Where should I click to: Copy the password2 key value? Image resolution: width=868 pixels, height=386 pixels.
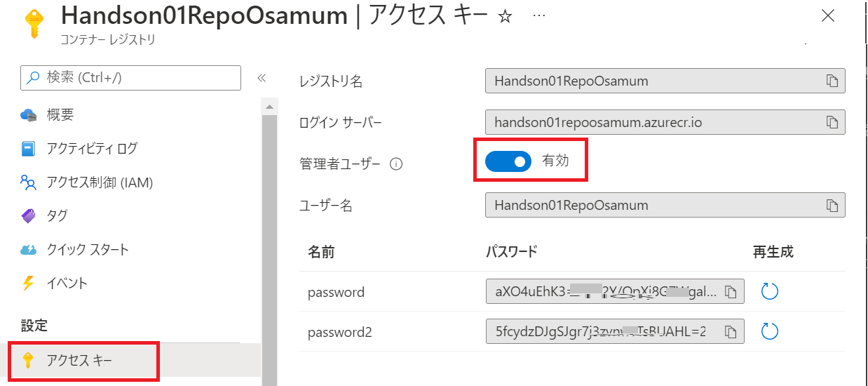click(731, 331)
